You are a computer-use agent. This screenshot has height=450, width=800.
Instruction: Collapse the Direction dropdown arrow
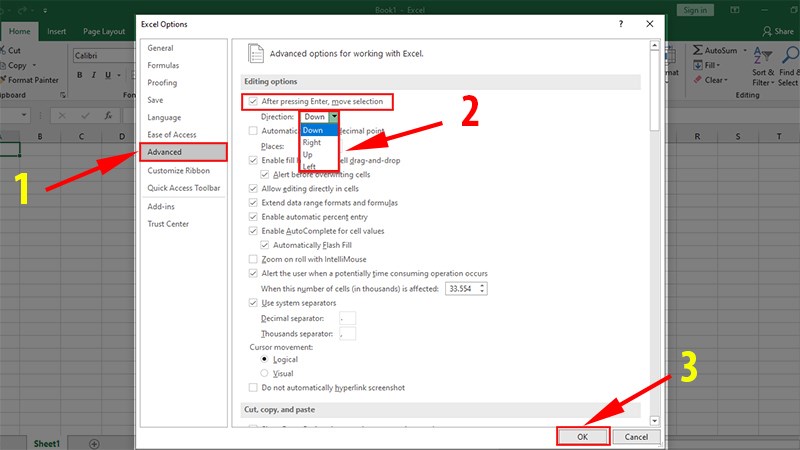[334, 117]
